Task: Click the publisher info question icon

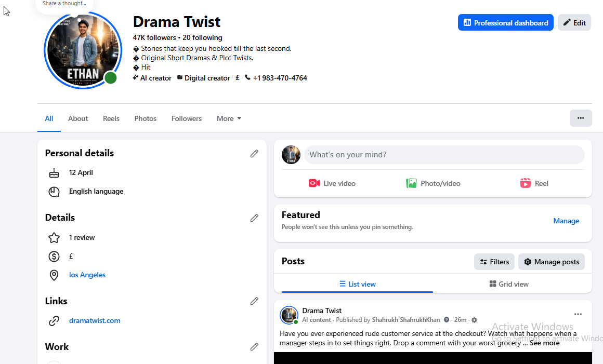Action: tap(447, 320)
